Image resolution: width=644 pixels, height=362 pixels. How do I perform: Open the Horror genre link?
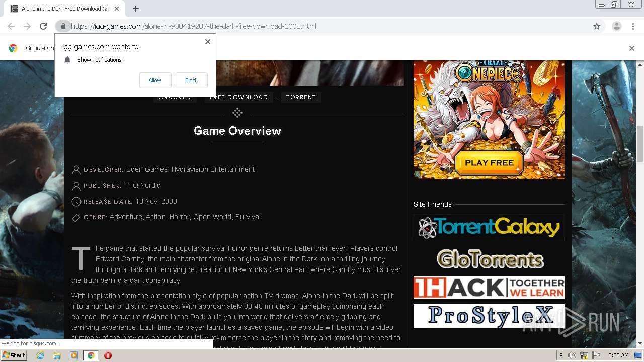pyautogui.click(x=180, y=217)
